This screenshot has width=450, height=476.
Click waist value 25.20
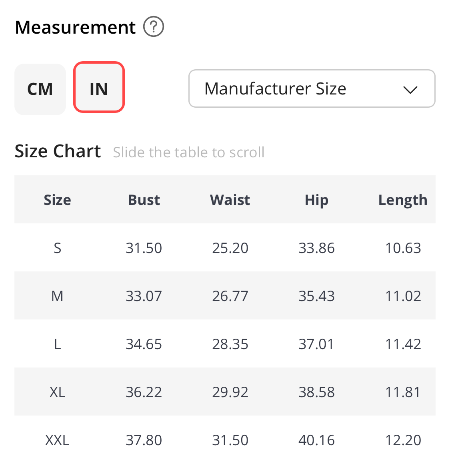pos(230,248)
